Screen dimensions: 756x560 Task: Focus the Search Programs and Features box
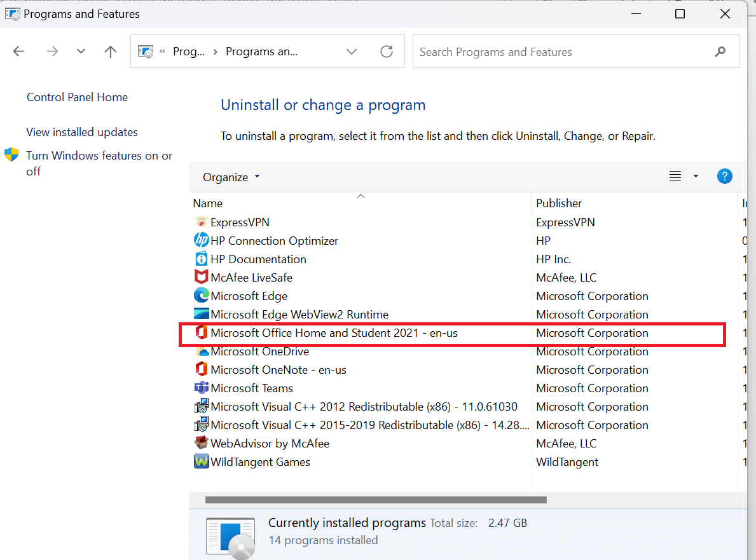(575, 51)
